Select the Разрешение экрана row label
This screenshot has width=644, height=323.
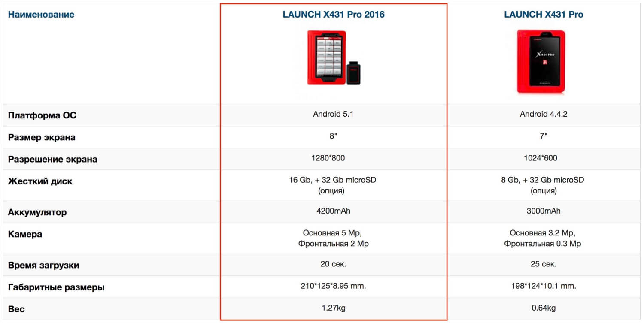pyautogui.click(x=53, y=160)
